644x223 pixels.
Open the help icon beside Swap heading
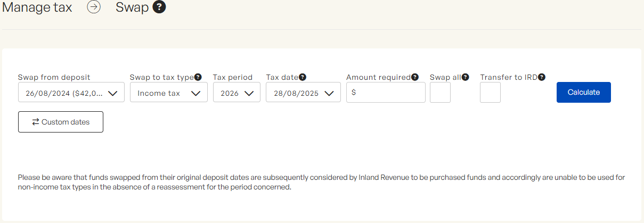pos(159,8)
